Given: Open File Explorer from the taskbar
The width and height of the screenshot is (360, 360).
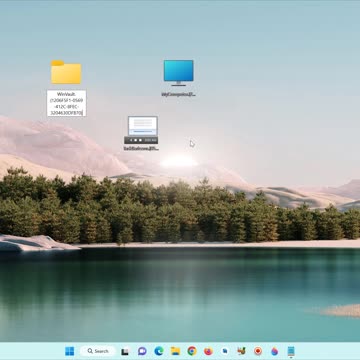Looking at the screenshot, I should 175,351.
